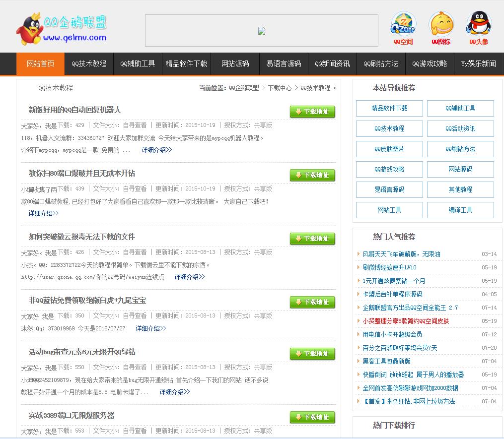Click 下载地址 button for 3389端口爆服务器
The image size is (504, 439).
pyautogui.click(x=312, y=417)
